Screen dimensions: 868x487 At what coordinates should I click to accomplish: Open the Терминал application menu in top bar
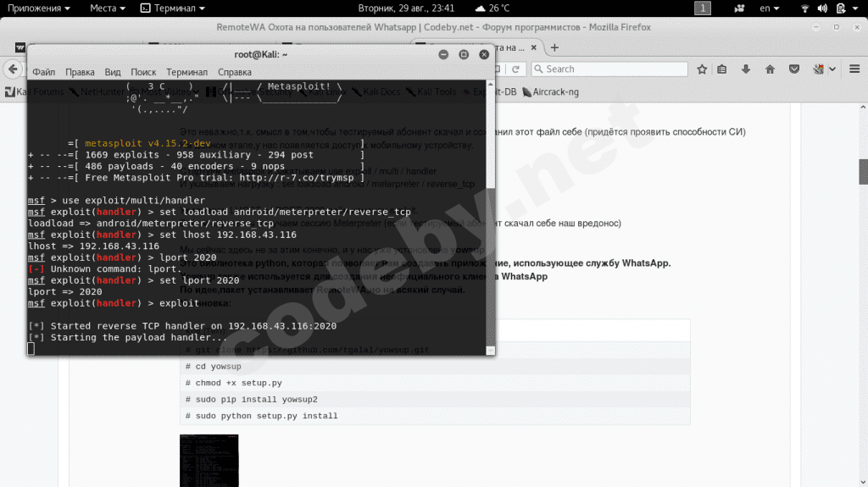[x=173, y=8]
